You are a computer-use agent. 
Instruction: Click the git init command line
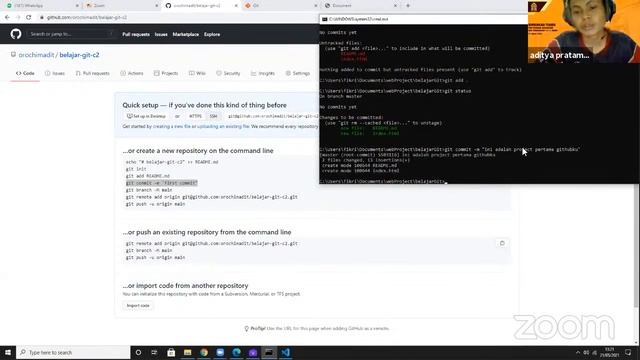pyautogui.click(x=136, y=169)
